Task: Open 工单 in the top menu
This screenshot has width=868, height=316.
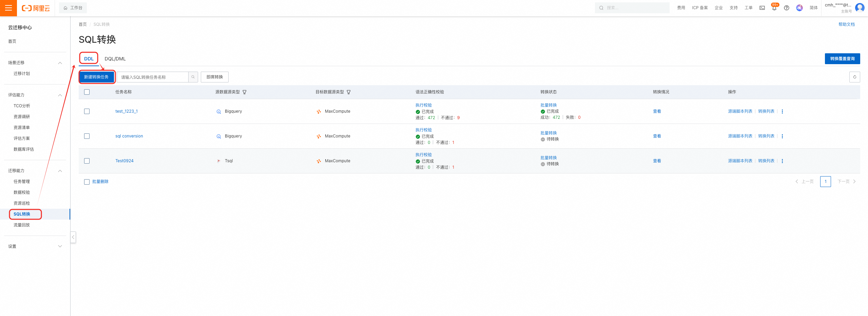Action: (x=749, y=8)
